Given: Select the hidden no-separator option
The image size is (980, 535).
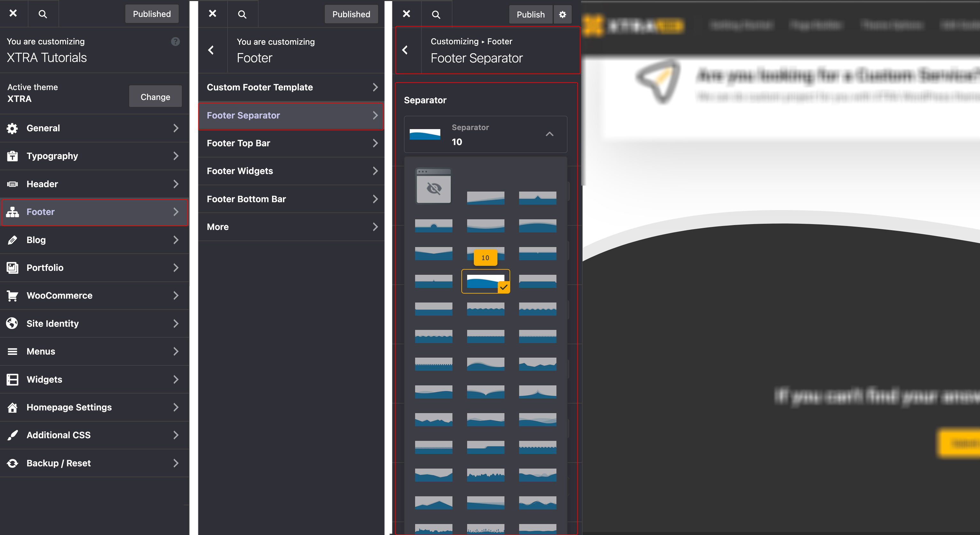Looking at the screenshot, I should click(x=433, y=186).
